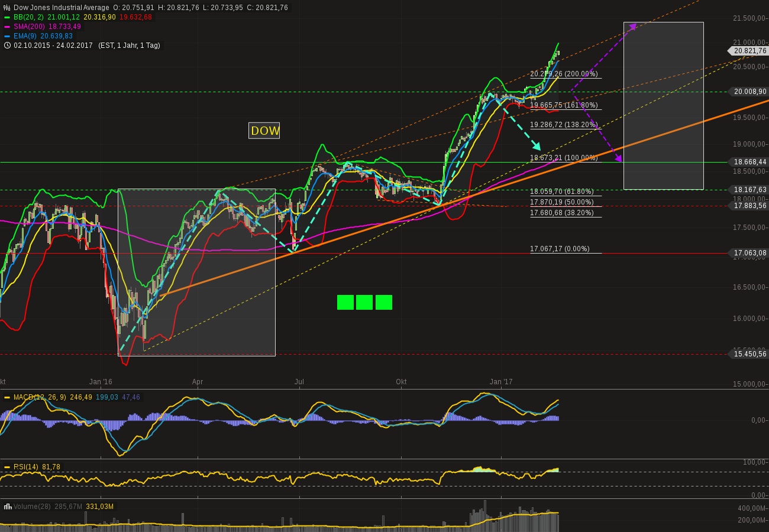Click the "EMA(9)" indicator label

[x=26, y=36]
